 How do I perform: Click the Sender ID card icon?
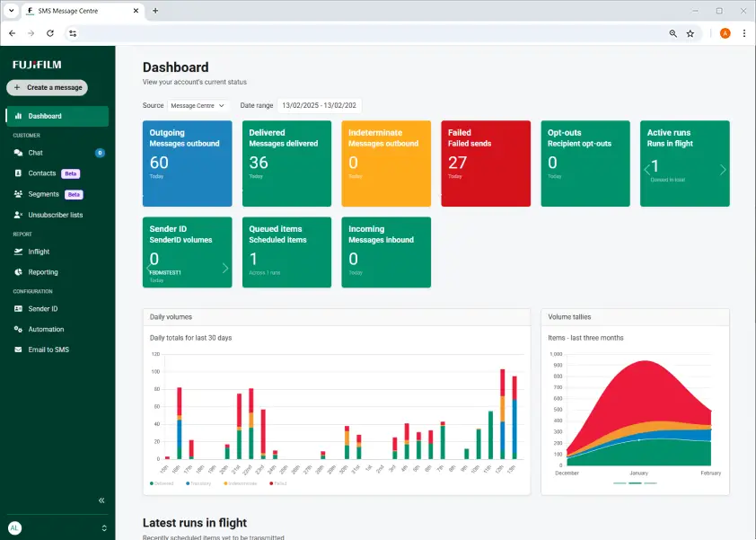[x=19, y=308]
